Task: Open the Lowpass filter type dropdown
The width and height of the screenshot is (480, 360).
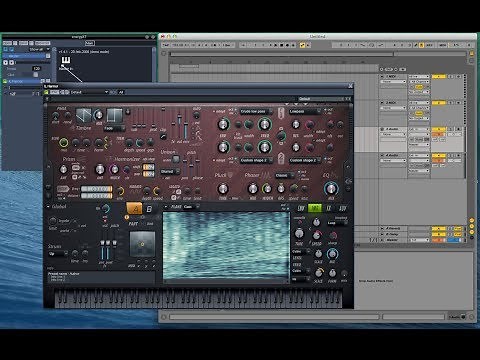Action: pos(305,111)
